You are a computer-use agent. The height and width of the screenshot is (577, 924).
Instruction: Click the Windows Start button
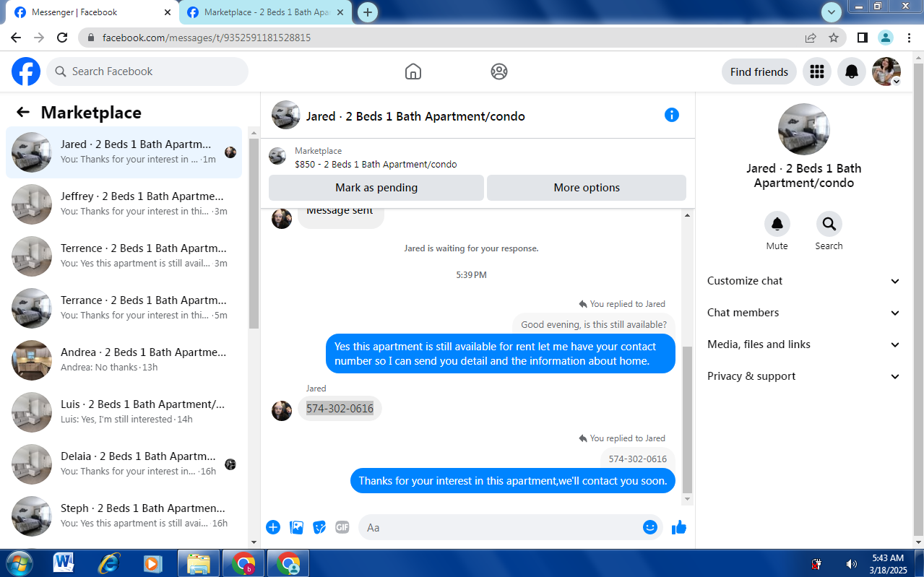(x=19, y=563)
